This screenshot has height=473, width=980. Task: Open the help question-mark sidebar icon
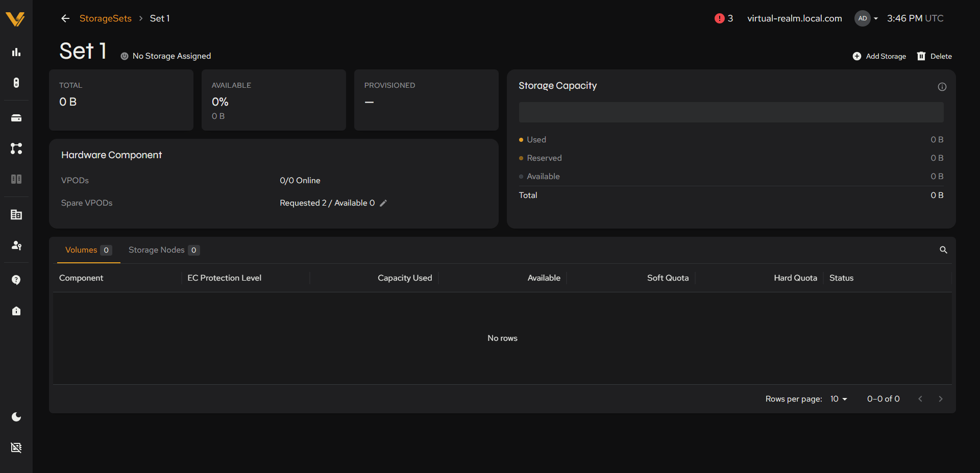click(16, 280)
